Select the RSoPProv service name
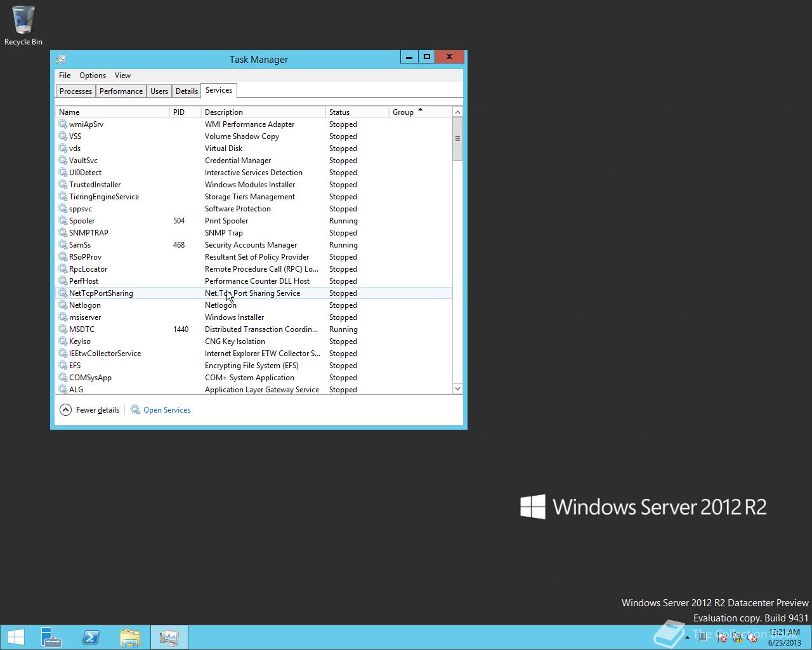 (85, 257)
